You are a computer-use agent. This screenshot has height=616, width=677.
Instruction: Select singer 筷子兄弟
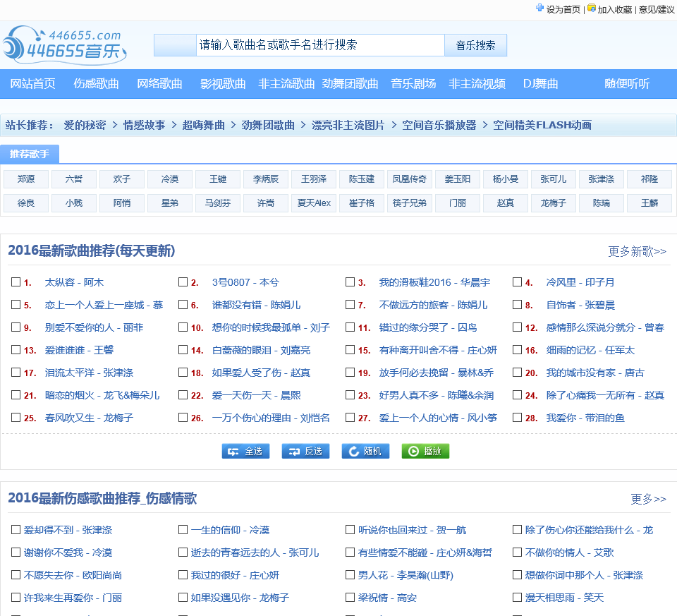[409, 203]
